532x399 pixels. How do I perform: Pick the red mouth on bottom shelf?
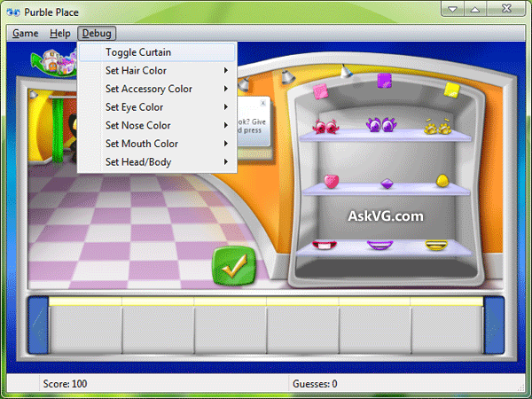coord(325,245)
